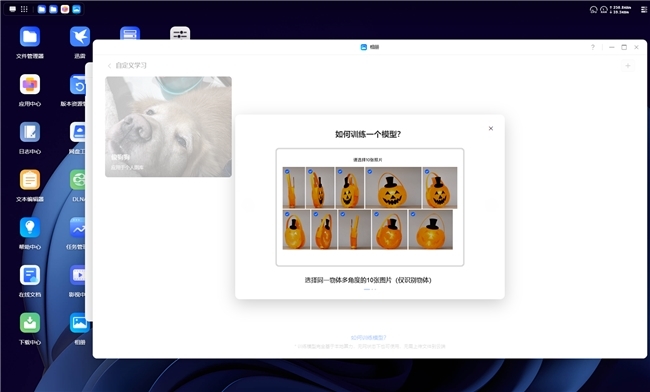Viewport: 650px width, 392px height.
Task: Click the plus button to add a model
Action: pyautogui.click(x=628, y=65)
